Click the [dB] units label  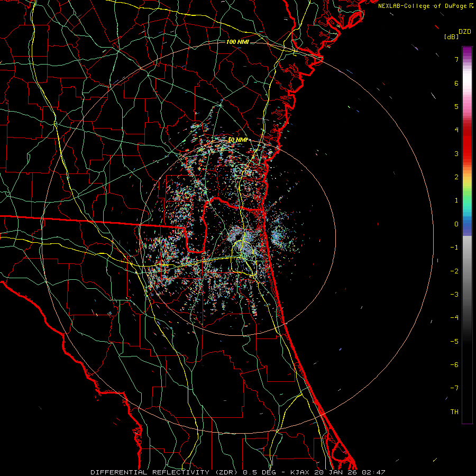[451, 36]
